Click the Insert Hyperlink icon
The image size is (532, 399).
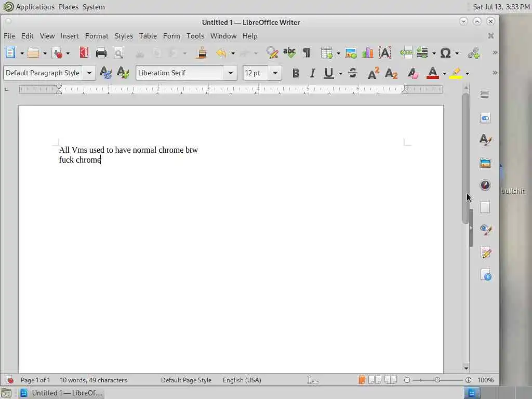click(474, 53)
